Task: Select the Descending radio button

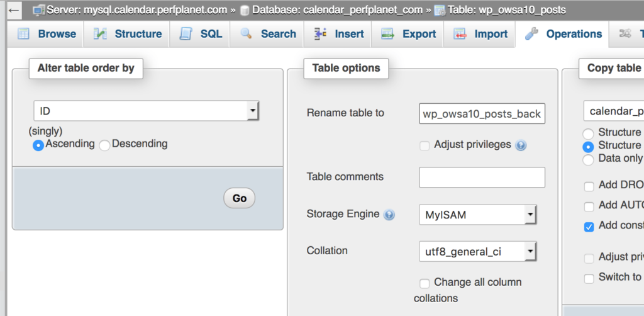Action: 105,145
